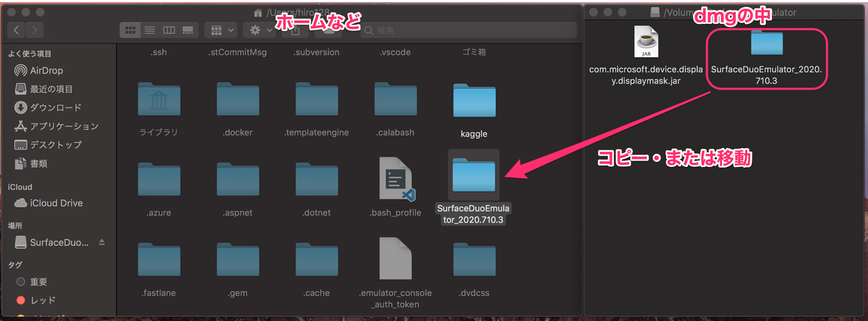Switch to gallery view in Finder toolbar
The image size is (868, 321).
click(x=188, y=30)
